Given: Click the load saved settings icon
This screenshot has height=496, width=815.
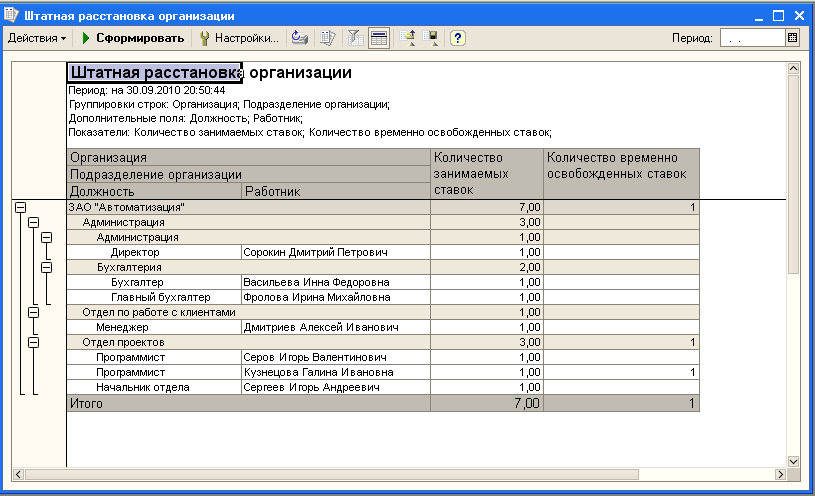Looking at the screenshot, I should tap(408, 38).
